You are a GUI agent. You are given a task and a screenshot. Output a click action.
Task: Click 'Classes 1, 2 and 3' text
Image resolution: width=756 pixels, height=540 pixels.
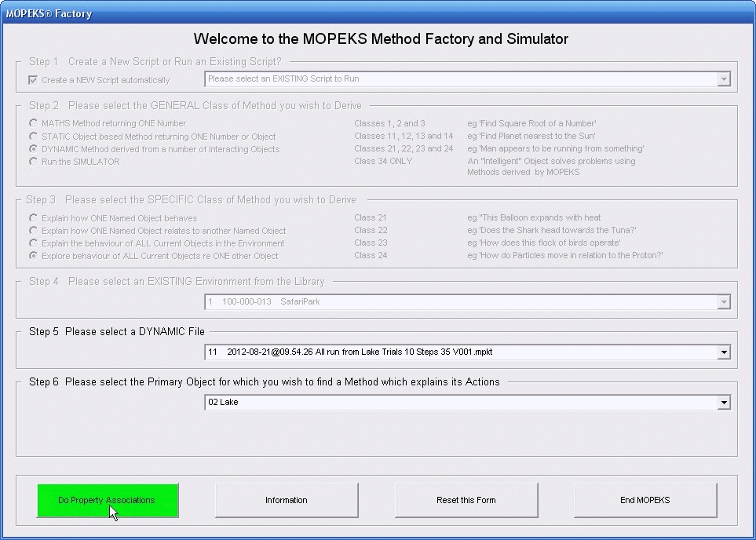pos(389,123)
